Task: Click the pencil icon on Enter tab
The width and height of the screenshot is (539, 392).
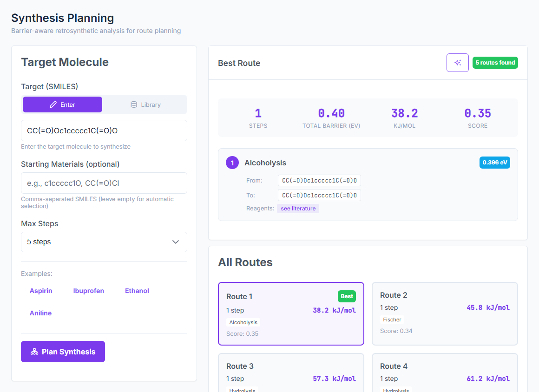Action: 53,105
